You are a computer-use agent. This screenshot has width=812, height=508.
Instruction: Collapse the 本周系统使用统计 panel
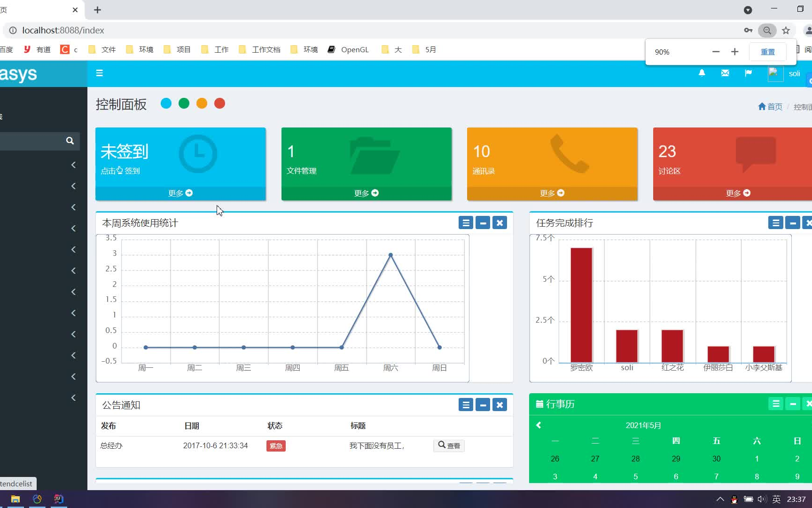click(483, 223)
